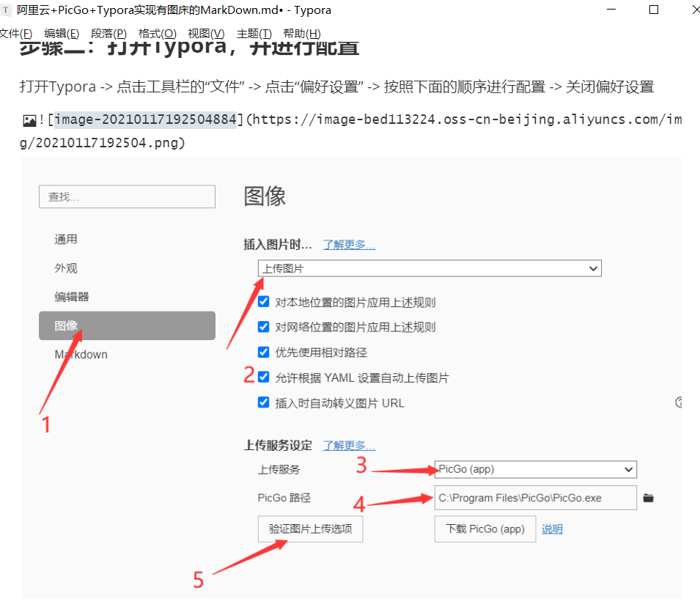Toggle 对本地位置的图片应用上述规则 checkbox
700x604 pixels.
click(x=263, y=302)
